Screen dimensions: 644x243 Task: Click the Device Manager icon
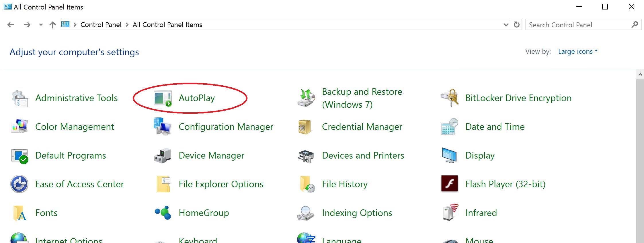click(x=163, y=156)
